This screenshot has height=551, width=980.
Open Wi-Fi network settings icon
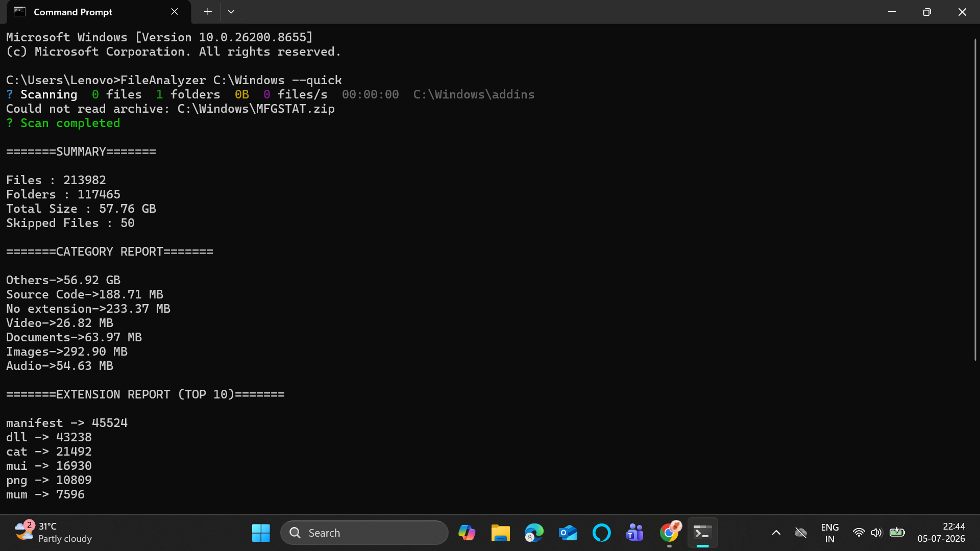859,533
